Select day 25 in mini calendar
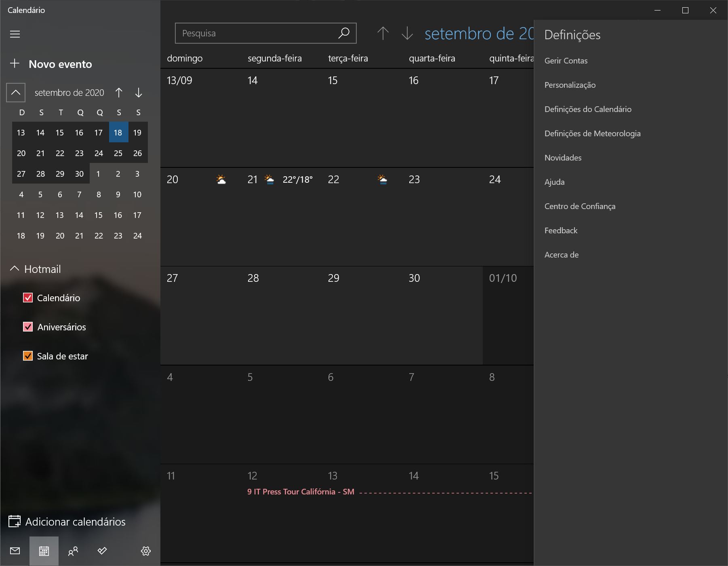 click(118, 153)
